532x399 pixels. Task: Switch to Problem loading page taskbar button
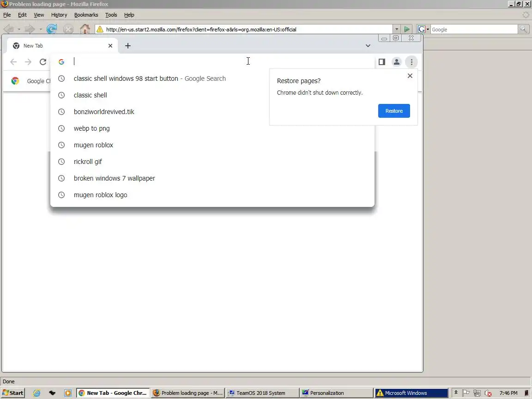(187, 393)
